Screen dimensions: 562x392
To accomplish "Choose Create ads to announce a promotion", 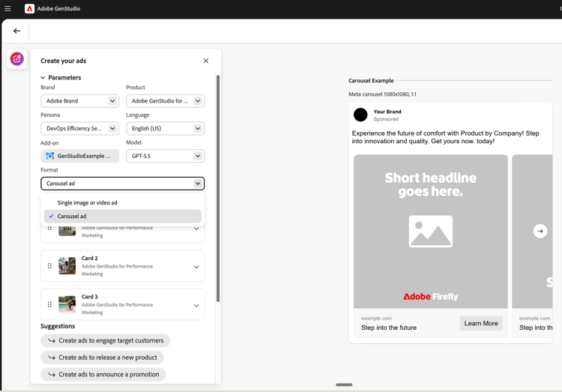I will pos(103,375).
